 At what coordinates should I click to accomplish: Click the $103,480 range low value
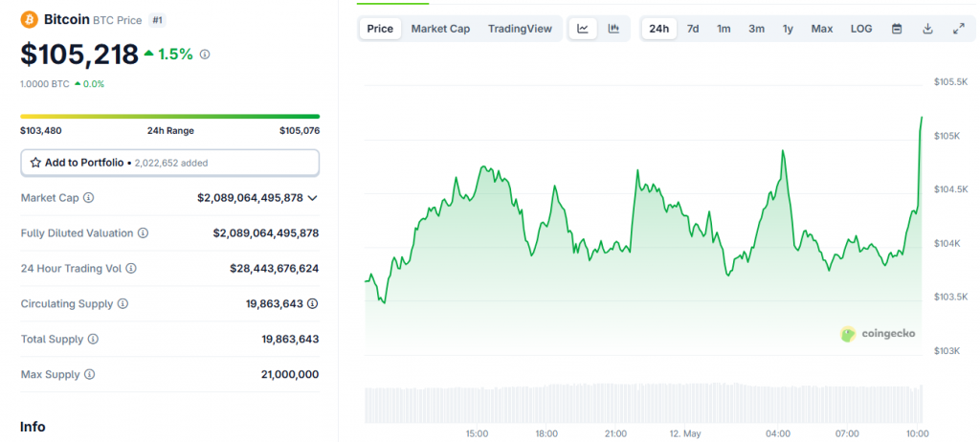pos(41,131)
